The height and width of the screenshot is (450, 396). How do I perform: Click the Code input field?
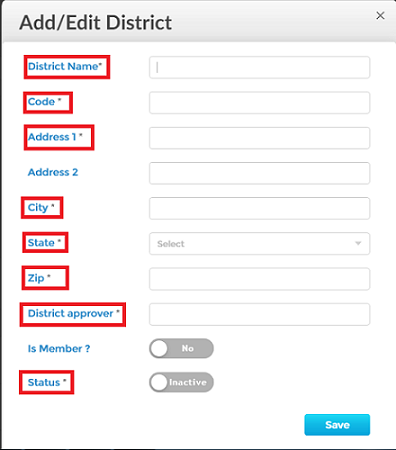[x=259, y=103]
